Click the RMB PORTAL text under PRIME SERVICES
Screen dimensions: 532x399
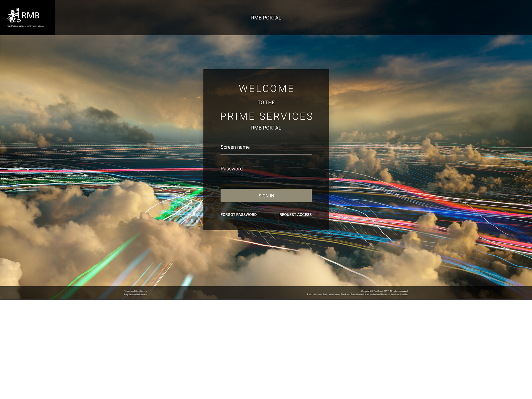(266, 128)
